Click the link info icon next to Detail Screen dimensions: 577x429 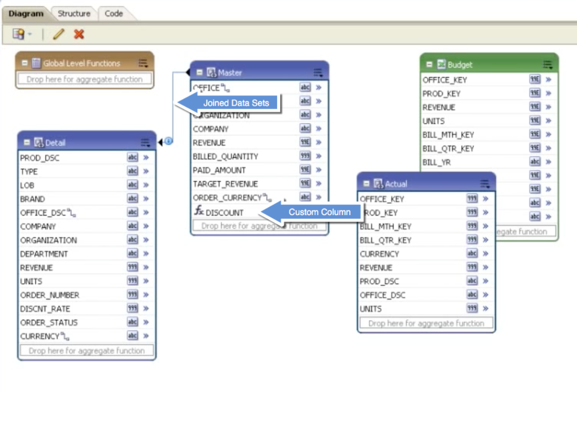click(x=169, y=141)
